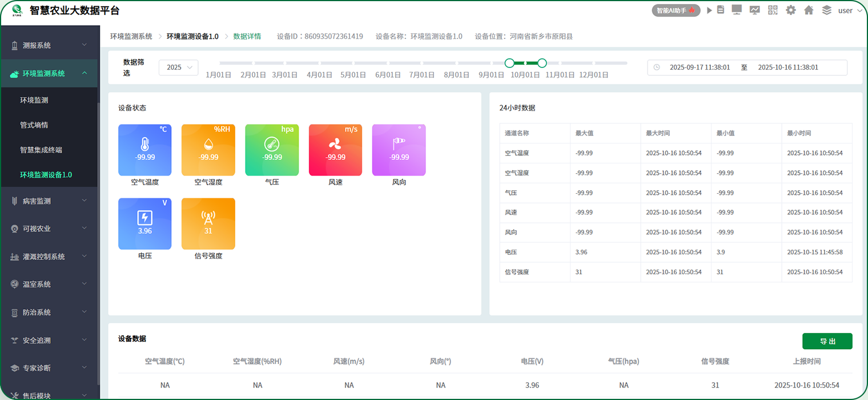
Task: Open settings via the gear icon
Action: tap(791, 10)
